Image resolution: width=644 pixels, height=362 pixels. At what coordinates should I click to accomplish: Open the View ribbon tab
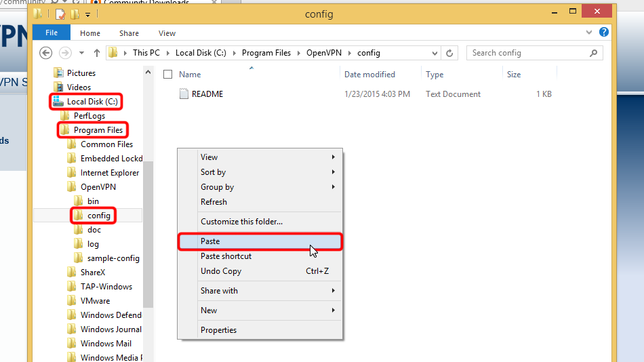tap(167, 33)
